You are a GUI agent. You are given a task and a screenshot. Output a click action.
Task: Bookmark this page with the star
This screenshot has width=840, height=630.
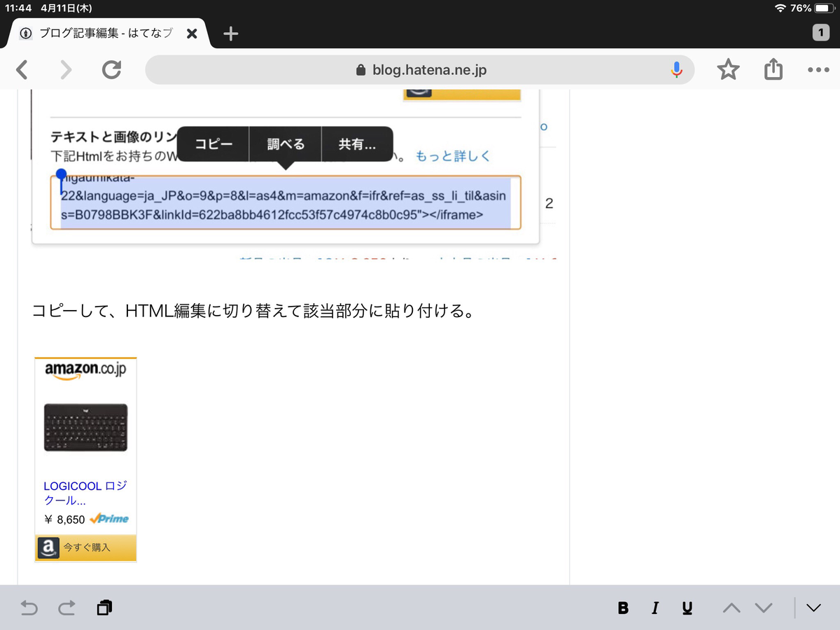(728, 69)
